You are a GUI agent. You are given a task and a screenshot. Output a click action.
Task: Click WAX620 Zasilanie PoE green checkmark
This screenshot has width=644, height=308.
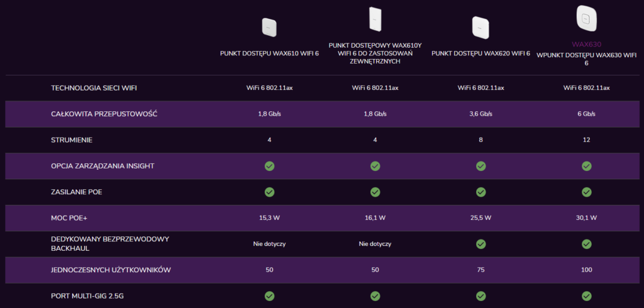tap(480, 192)
